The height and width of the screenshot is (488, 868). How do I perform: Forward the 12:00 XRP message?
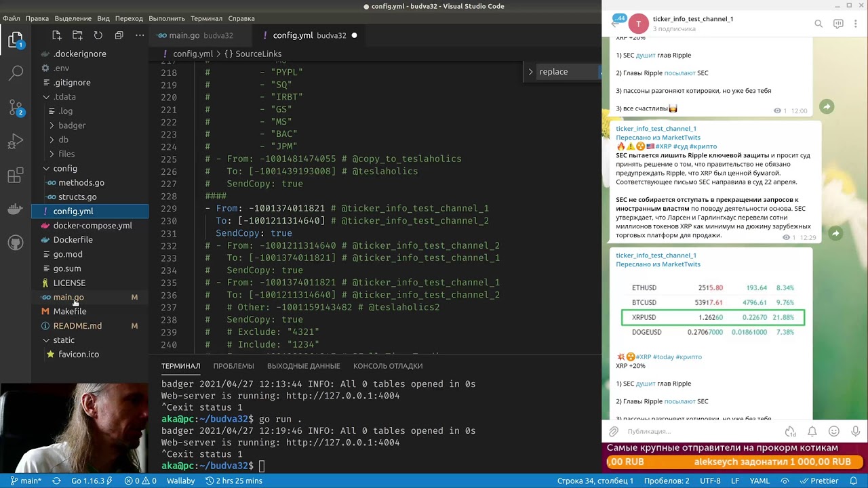[827, 106]
